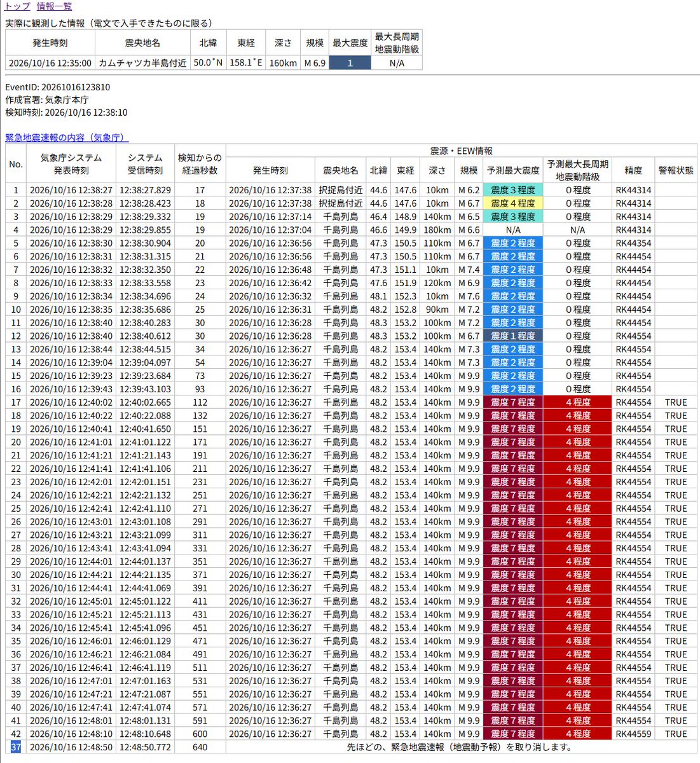Click the RK44354 accuracy cell

[633, 244]
